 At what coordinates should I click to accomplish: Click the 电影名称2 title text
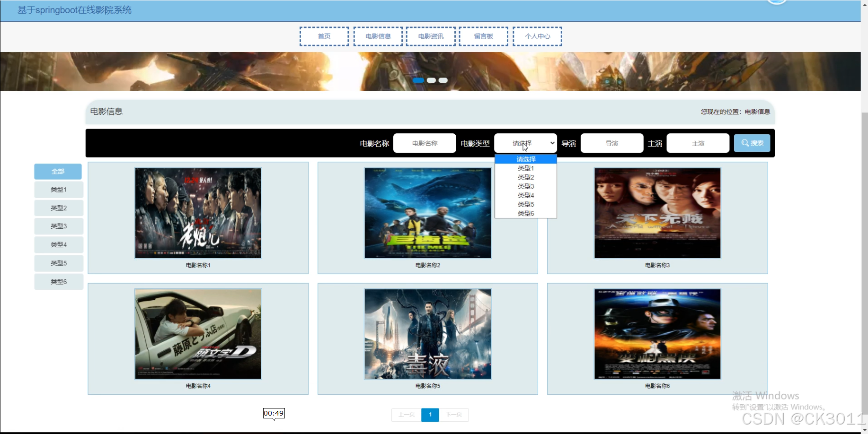coord(428,265)
